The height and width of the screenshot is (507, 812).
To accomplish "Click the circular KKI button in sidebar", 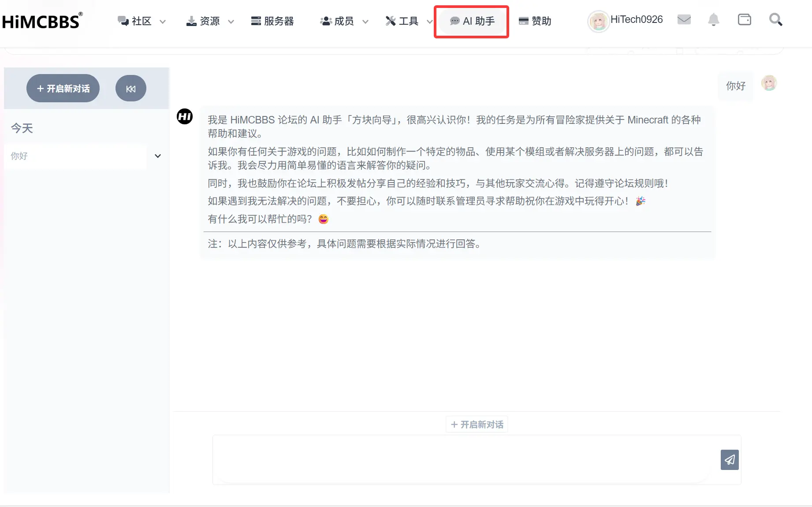I will click(x=130, y=88).
